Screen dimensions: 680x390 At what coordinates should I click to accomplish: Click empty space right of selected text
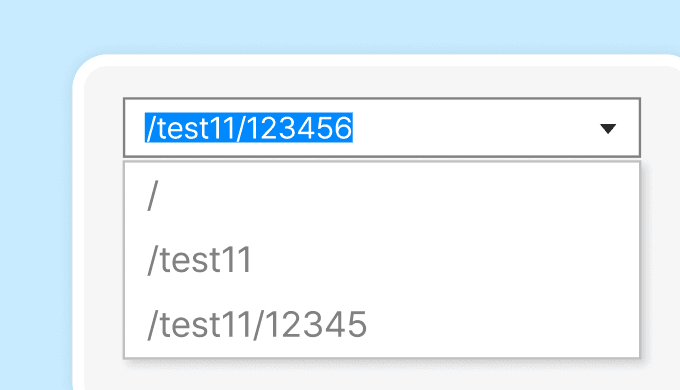tap(473, 128)
